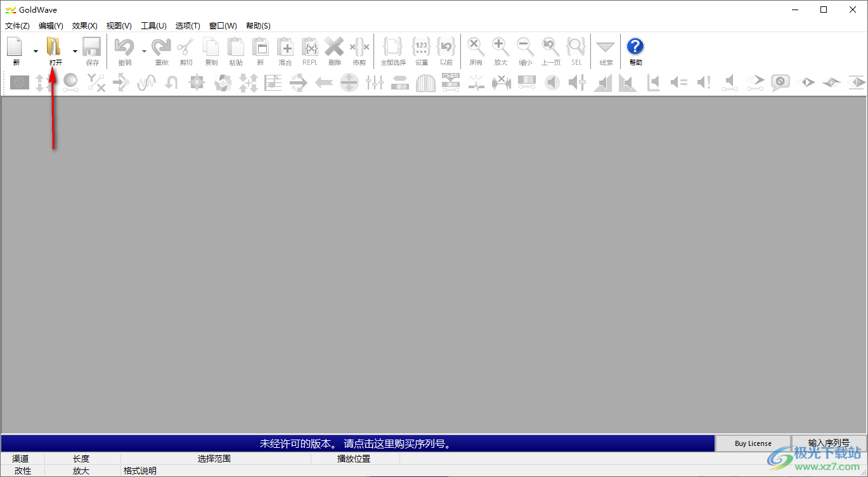
Task: Expand the dropdown arrow beside 撤销
Action: coord(144,51)
